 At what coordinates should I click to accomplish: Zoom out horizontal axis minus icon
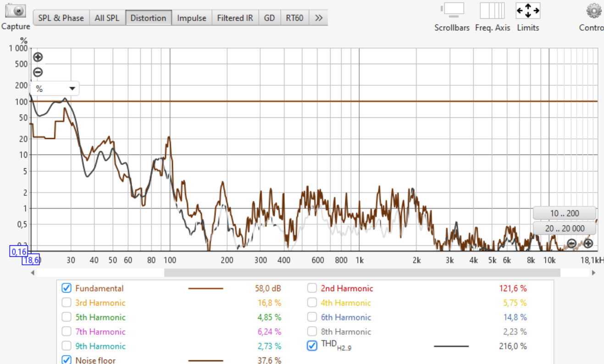point(571,243)
